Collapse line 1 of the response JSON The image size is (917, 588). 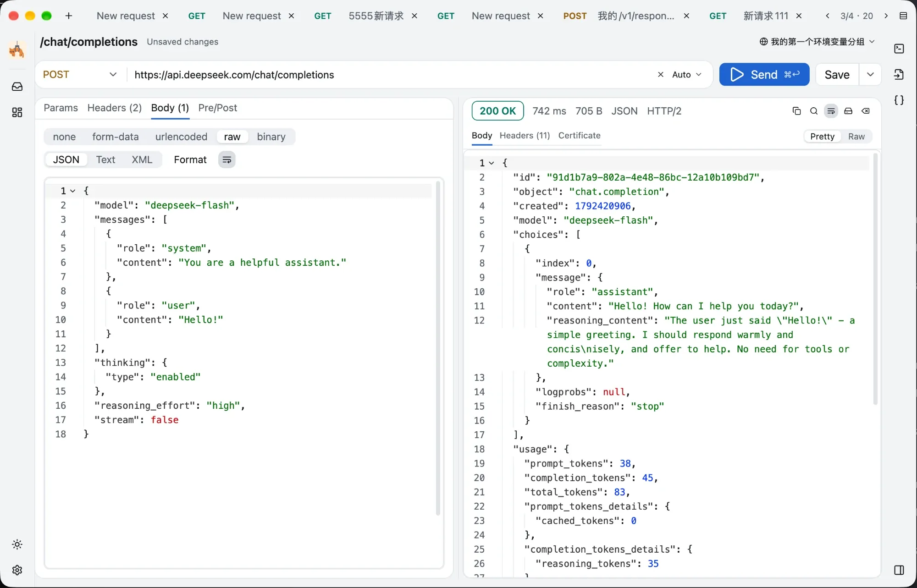(x=492, y=163)
